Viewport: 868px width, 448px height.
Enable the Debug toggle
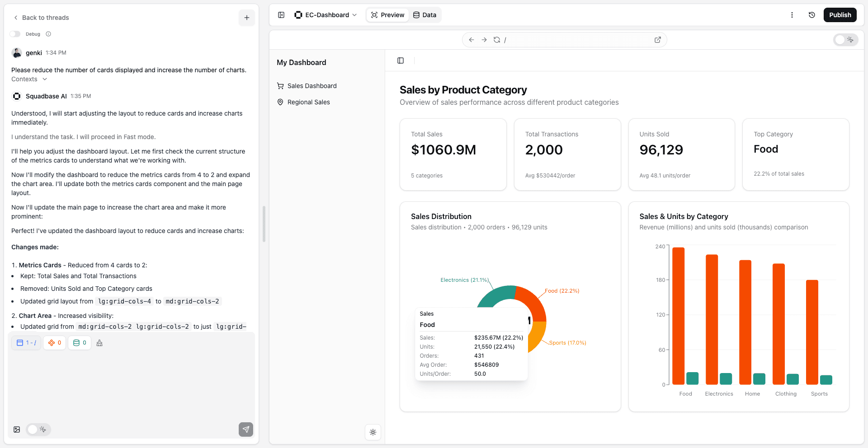click(15, 34)
